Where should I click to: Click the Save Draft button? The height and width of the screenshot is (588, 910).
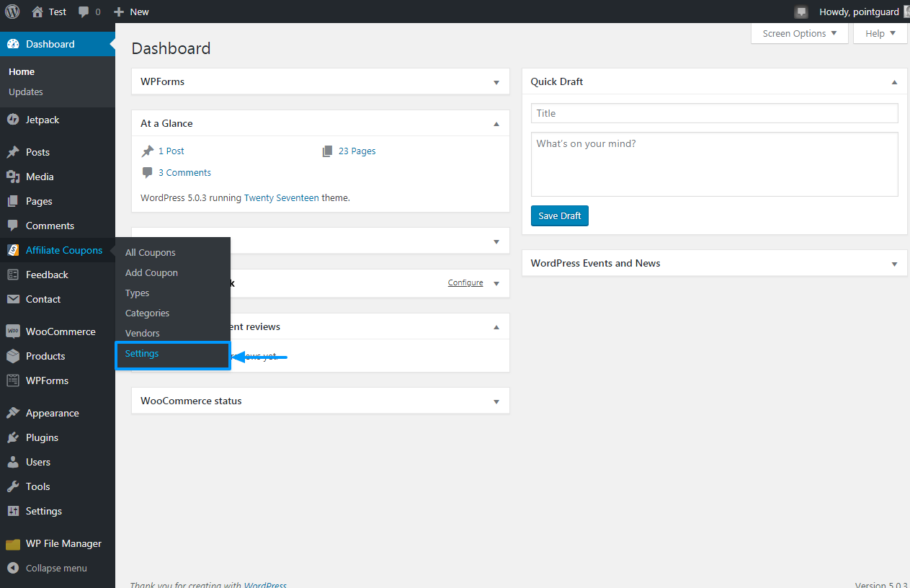coord(560,215)
